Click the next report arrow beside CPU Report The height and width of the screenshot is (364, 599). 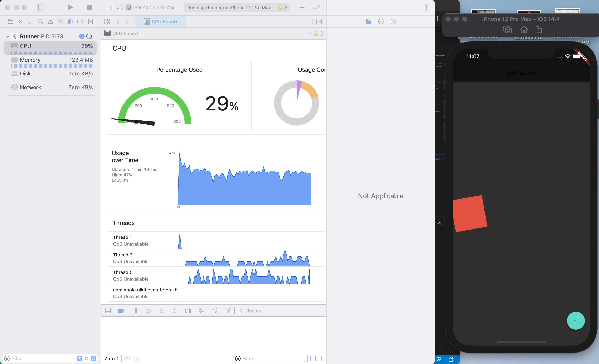(322, 34)
